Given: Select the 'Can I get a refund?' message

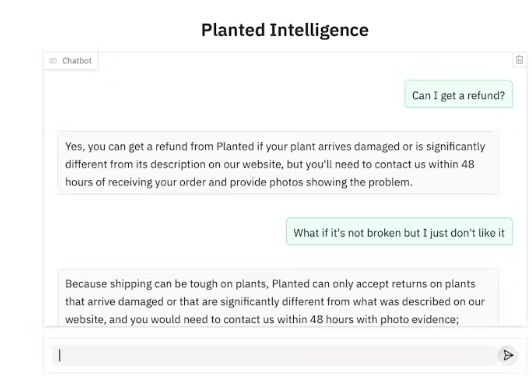Looking at the screenshot, I should [x=458, y=95].
